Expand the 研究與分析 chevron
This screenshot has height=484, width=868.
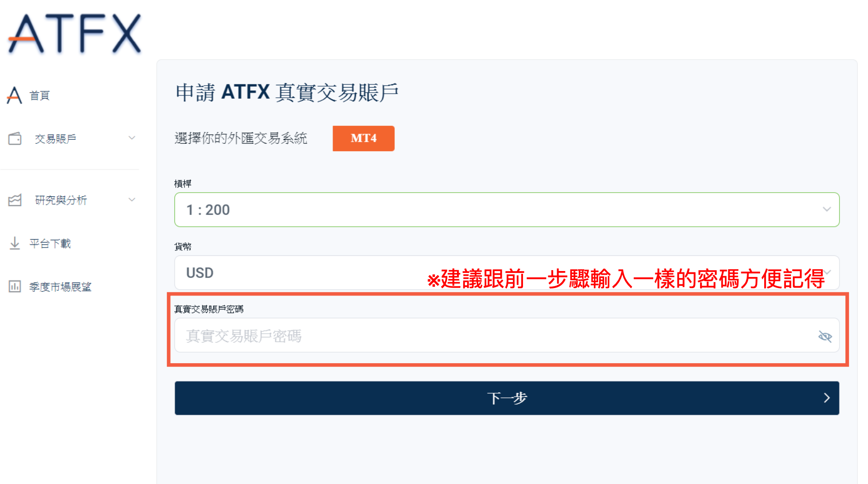pos(132,200)
